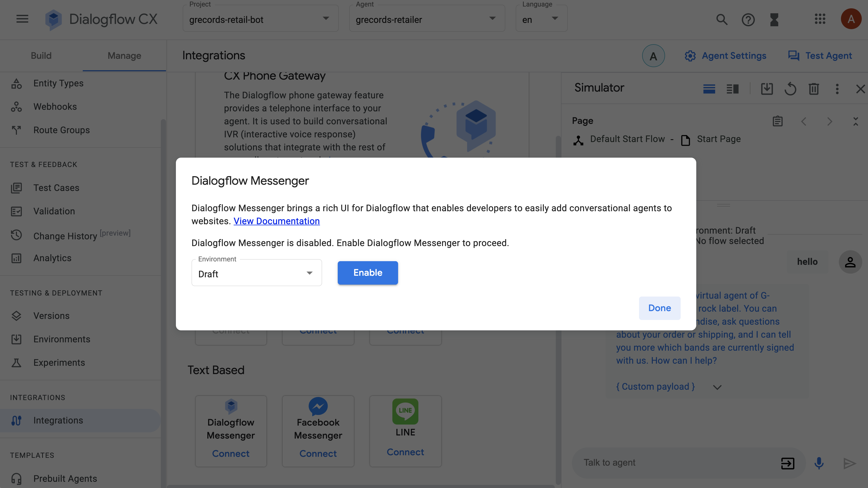Click the download icon in Simulator toolbar
This screenshot has width=868, height=488.
tap(765, 90)
